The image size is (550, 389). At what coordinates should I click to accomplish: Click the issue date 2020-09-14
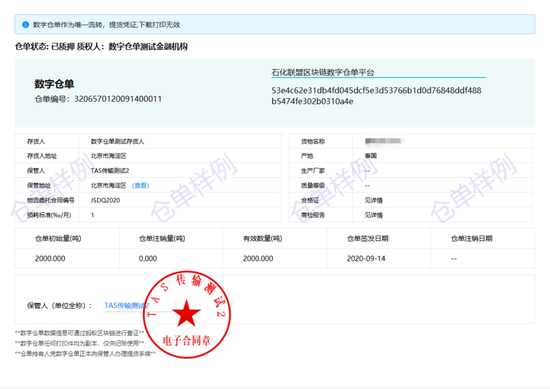pos(366,259)
